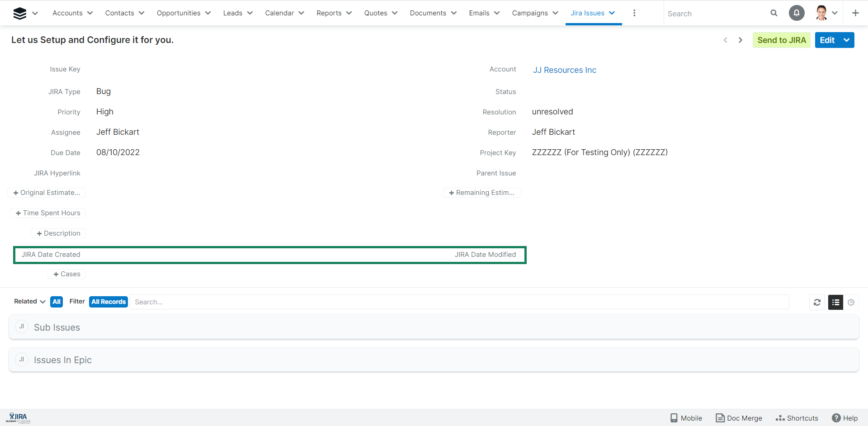Screen dimensions: 868x426
Task: Click the search magnifier icon
Action: (774, 13)
